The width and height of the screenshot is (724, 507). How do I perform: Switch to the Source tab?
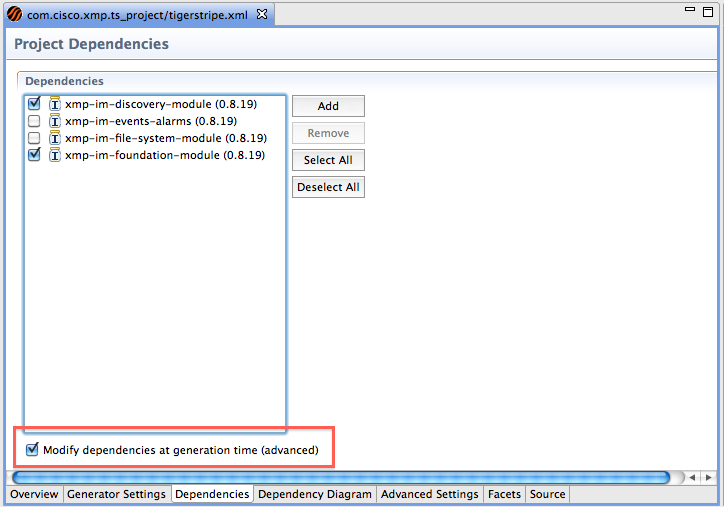pos(548,494)
